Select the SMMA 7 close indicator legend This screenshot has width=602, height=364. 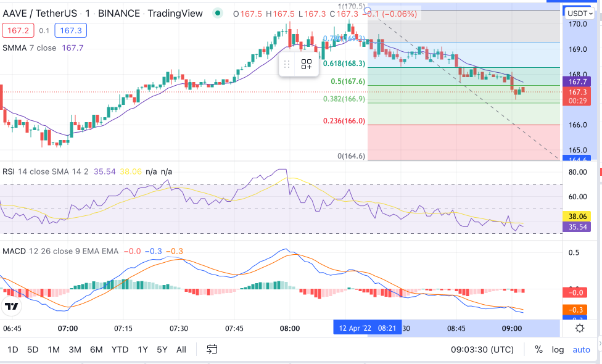[x=29, y=48]
